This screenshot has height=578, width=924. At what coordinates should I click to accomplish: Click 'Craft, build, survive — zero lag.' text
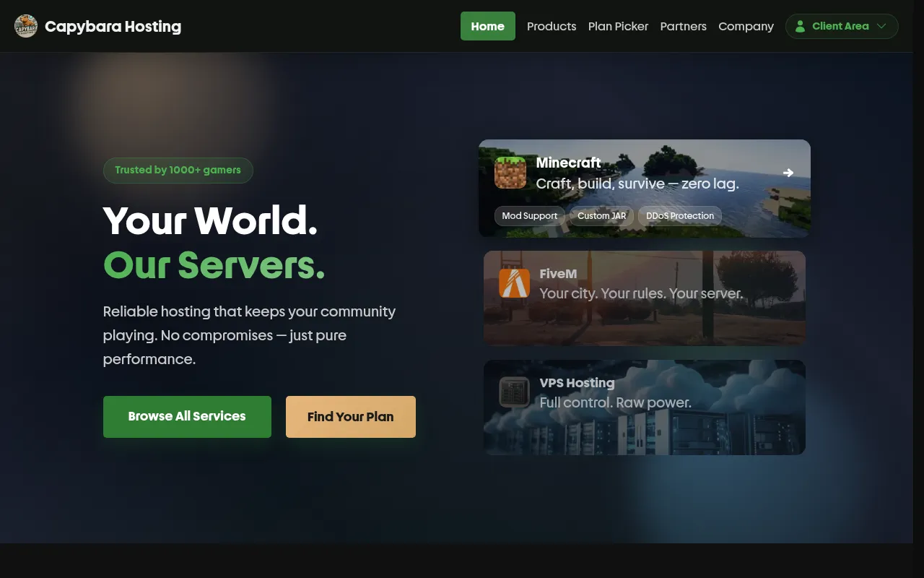pos(637,184)
